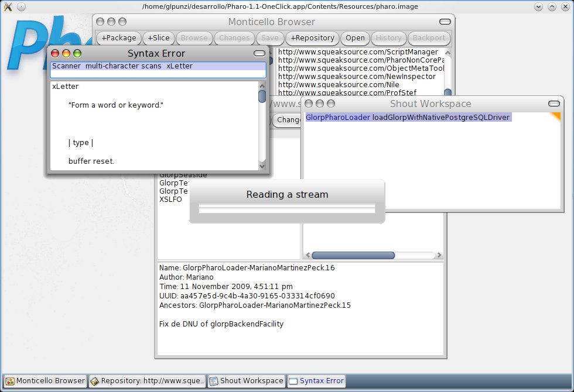Click the Scanner multi-character scans xLetter row
Image resolution: width=574 pixels, height=392 pixels.
(x=158, y=66)
